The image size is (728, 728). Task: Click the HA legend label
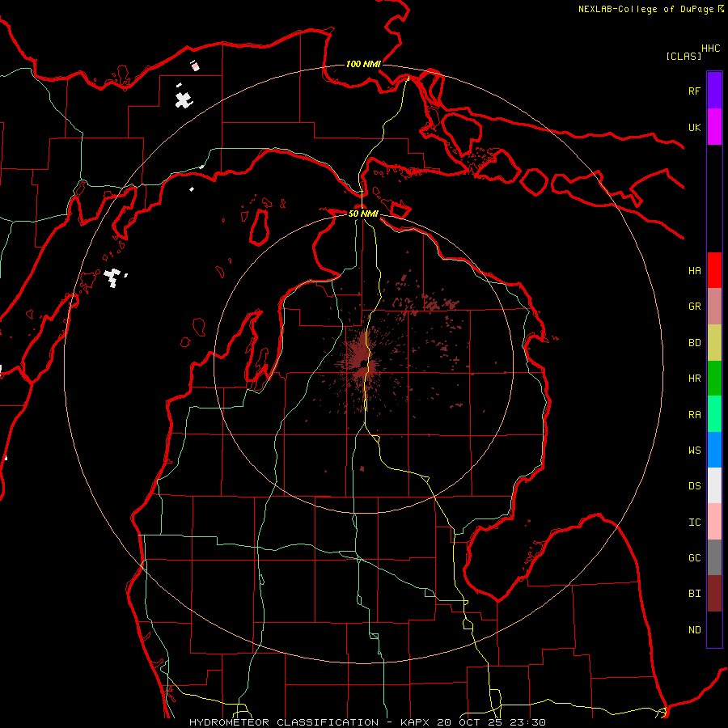tap(694, 270)
